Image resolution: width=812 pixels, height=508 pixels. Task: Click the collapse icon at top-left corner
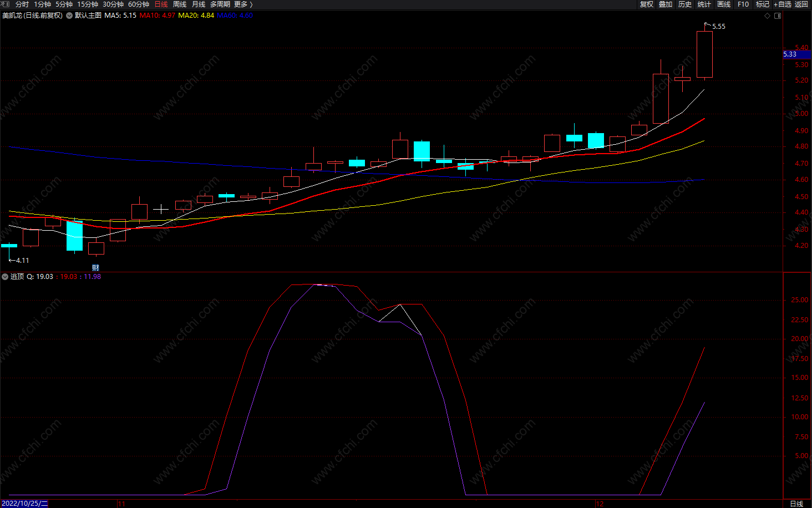(6, 4)
